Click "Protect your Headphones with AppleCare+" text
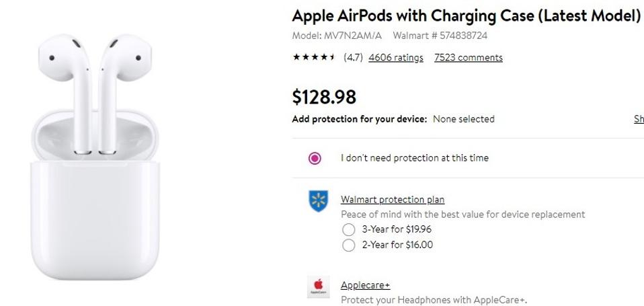 (434, 300)
